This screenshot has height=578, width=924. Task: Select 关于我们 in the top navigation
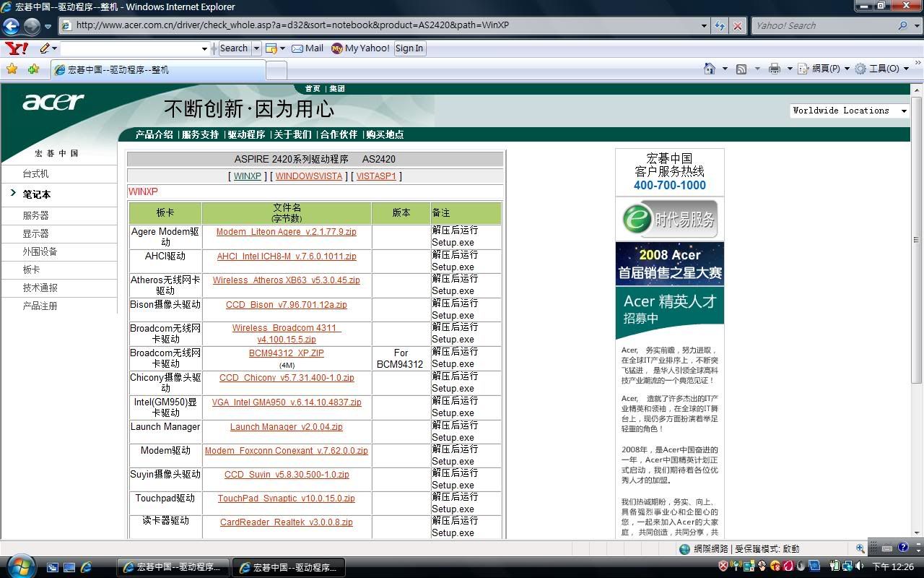click(x=292, y=134)
